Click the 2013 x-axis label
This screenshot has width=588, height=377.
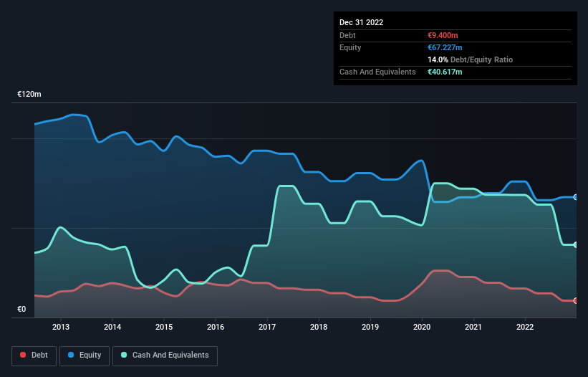click(x=61, y=327)
